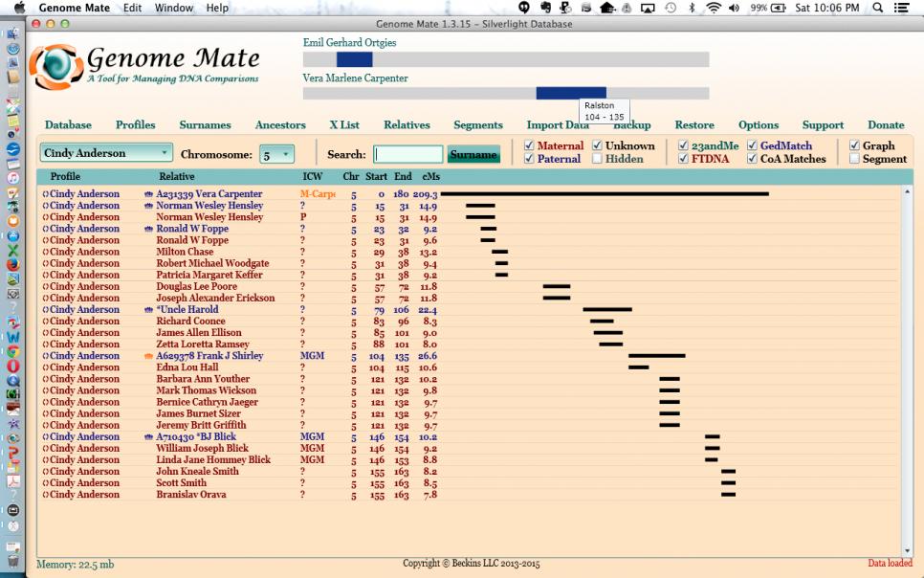Screen dimensions: 924x578
Task: Go to the Surnames tab
Action: point(205,125)
